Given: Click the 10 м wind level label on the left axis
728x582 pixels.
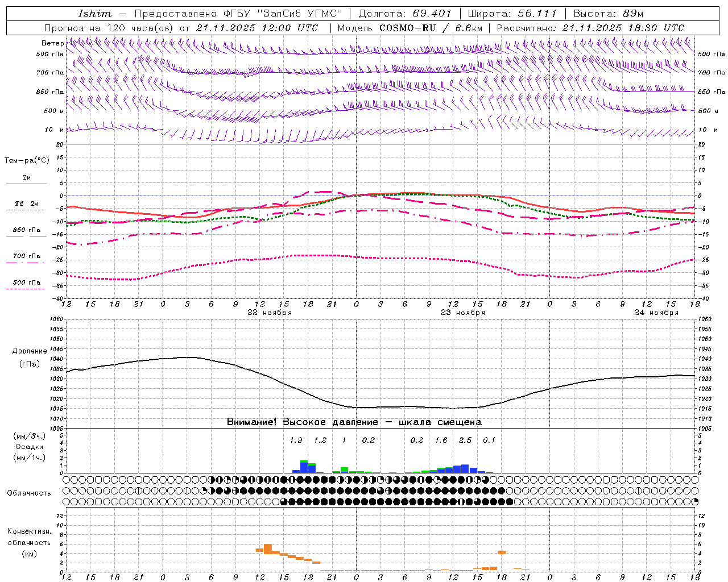Looking at the screenshot, I should tap(55, 130).
